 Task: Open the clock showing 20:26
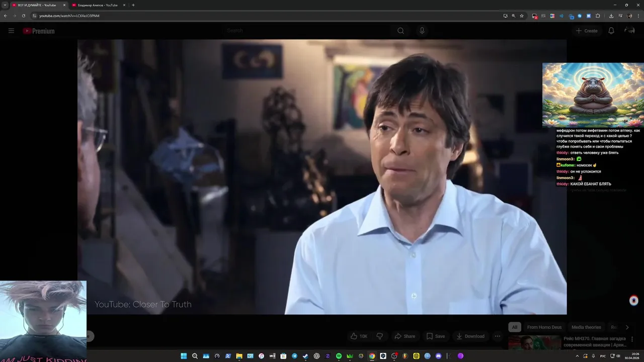tap(632, 356)
